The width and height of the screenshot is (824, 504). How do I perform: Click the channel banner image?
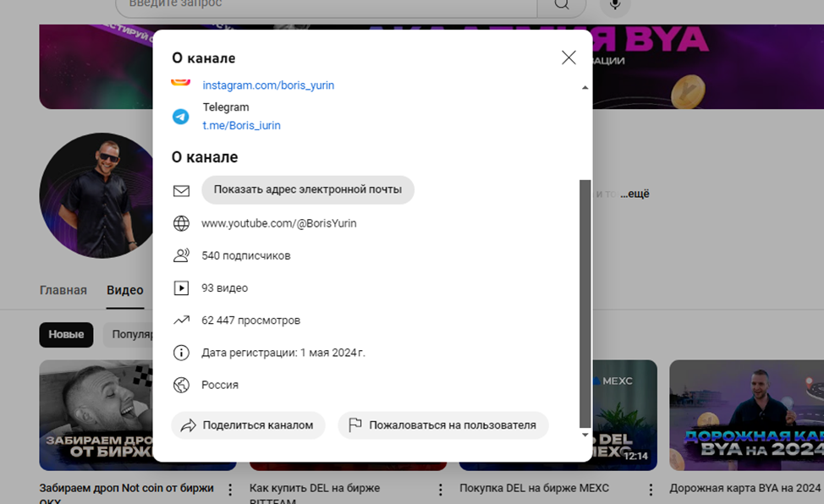(x=708, y=67)
